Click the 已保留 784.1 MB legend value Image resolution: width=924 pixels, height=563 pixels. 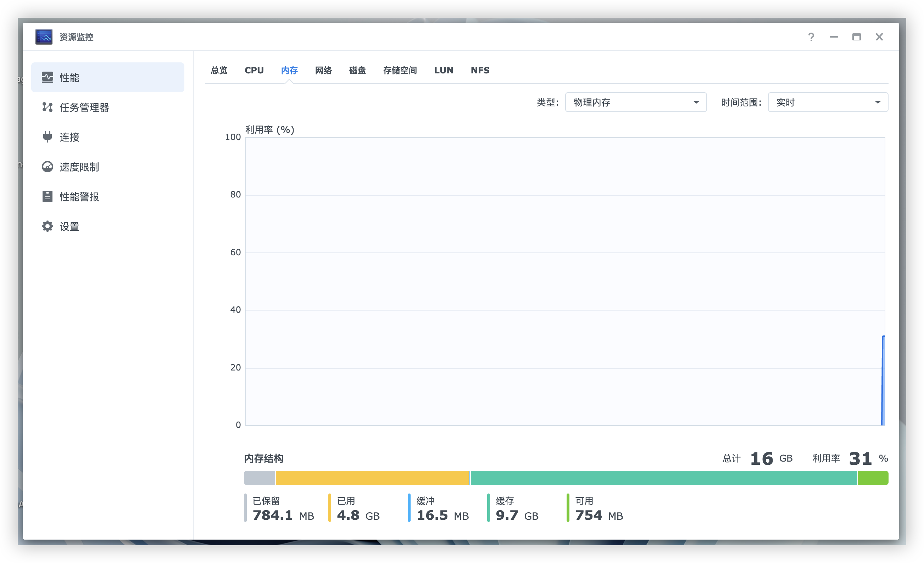pyautogui.click(x=283, y=515)
